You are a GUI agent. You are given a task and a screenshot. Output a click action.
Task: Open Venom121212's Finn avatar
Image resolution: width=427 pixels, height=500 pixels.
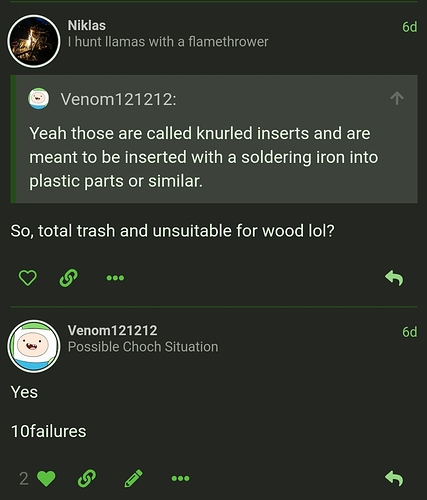point(34,346)
